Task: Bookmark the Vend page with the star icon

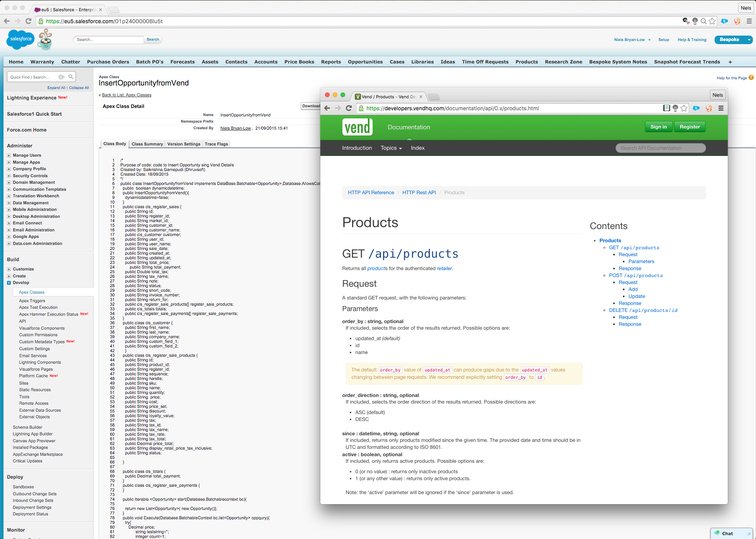Action: click(684, 108)
